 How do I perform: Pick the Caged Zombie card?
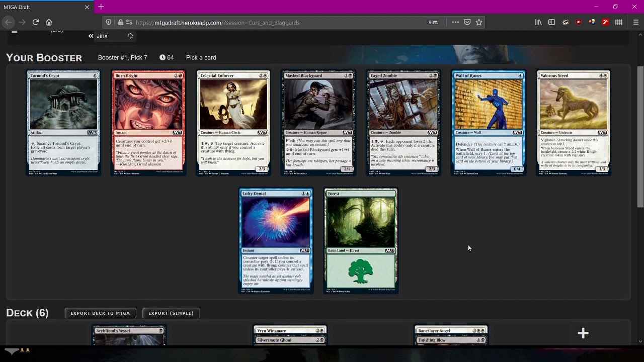(404, 123)
